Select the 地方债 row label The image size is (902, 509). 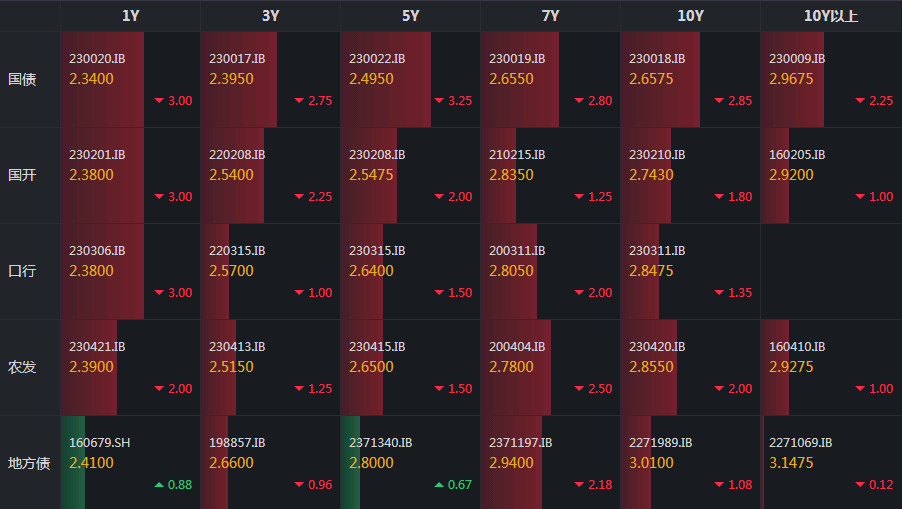point(29,463)
